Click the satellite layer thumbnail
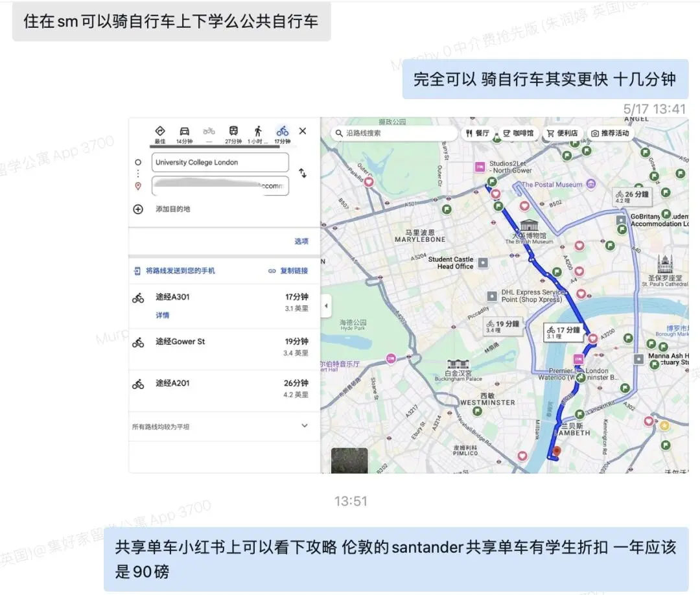700x595 pixels. [349, 460]
